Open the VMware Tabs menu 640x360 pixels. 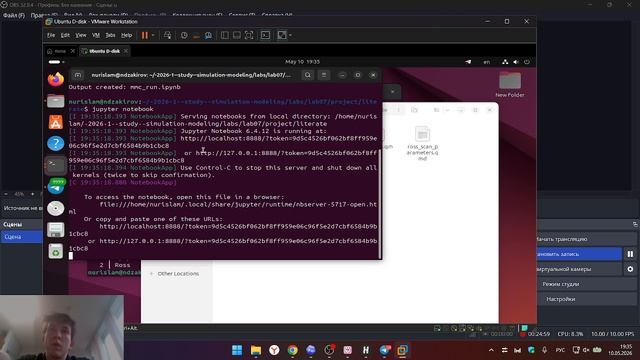[x=111, y=36]
